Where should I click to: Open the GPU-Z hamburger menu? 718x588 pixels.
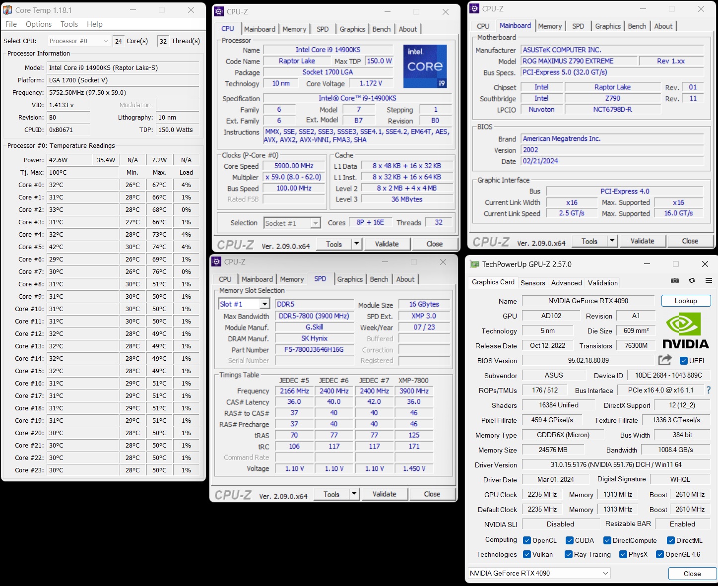(x=709, y=281)
